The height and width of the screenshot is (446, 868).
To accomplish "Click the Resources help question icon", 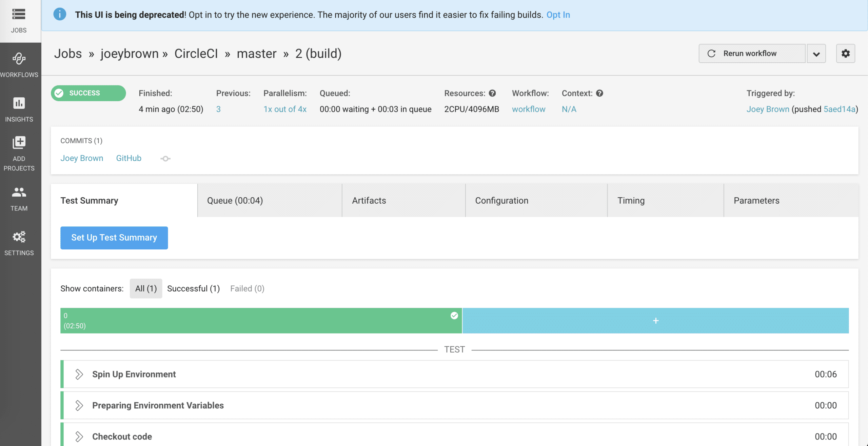I will coord(492,93).
